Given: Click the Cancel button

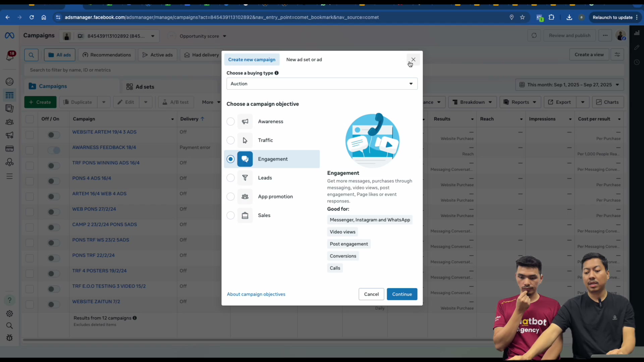Looking at the screenshot, I should [x=371, y=294].
